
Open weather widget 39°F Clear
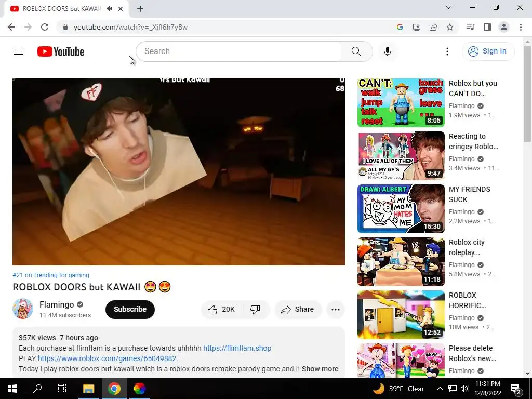tap(398, 389)
